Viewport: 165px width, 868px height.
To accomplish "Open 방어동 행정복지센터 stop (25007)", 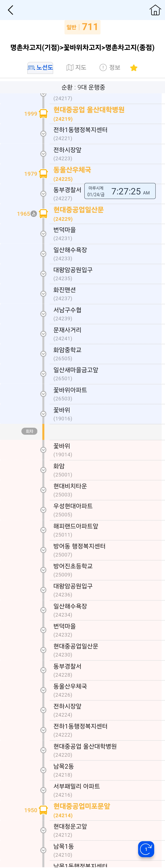I will pos(79,550).
